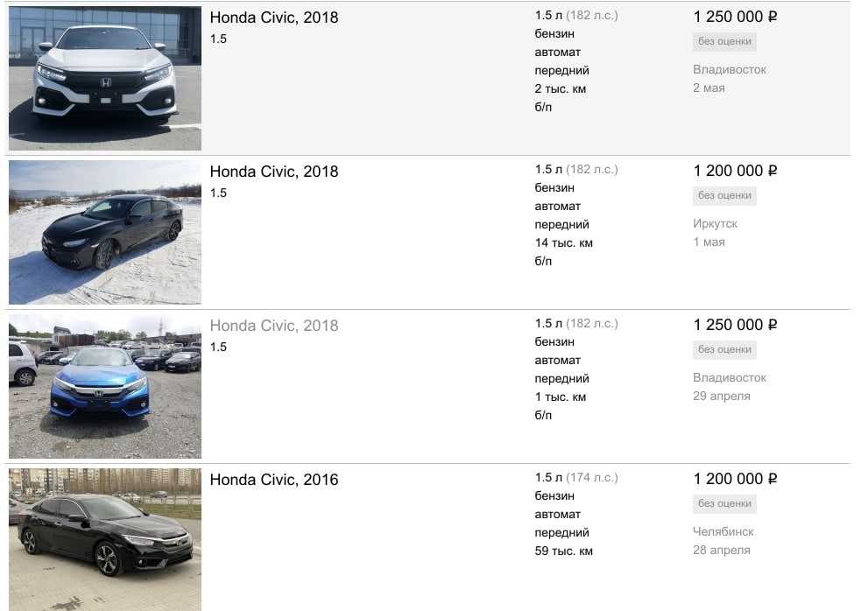Click the Иркутск city label
Viewport: 868px width, 611px height.
coord(716,224)
